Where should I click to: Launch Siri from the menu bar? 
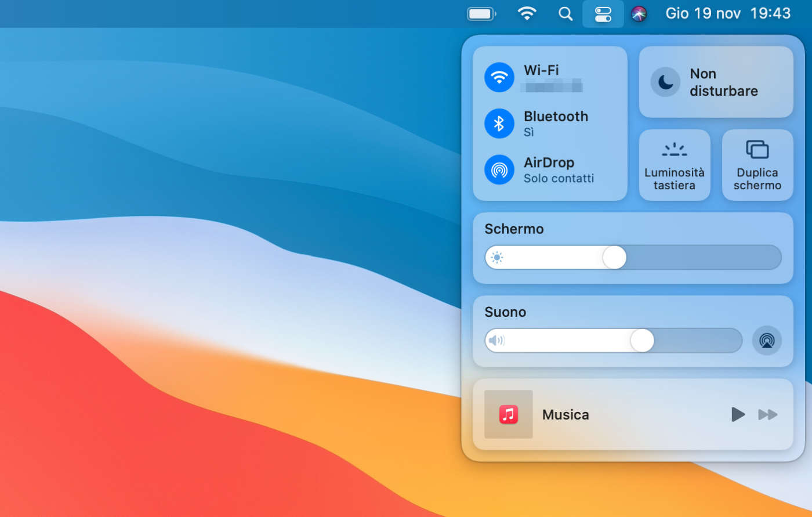point(639,13)
